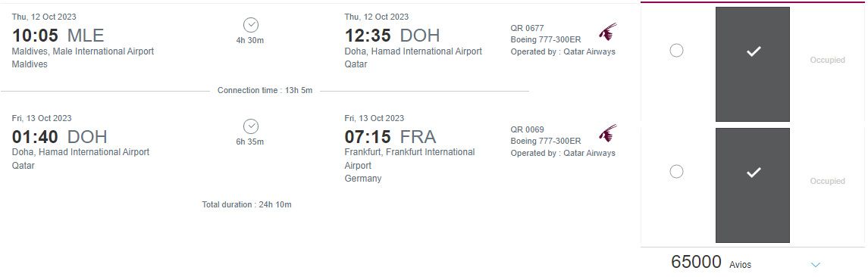
Task: Click the 07:15 FRA arrival time
Action: pos(390,136)
